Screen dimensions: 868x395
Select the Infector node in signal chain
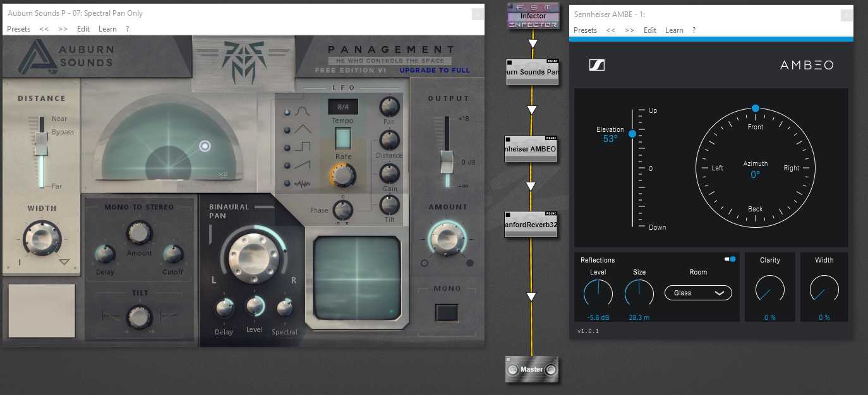pos(533,16)
